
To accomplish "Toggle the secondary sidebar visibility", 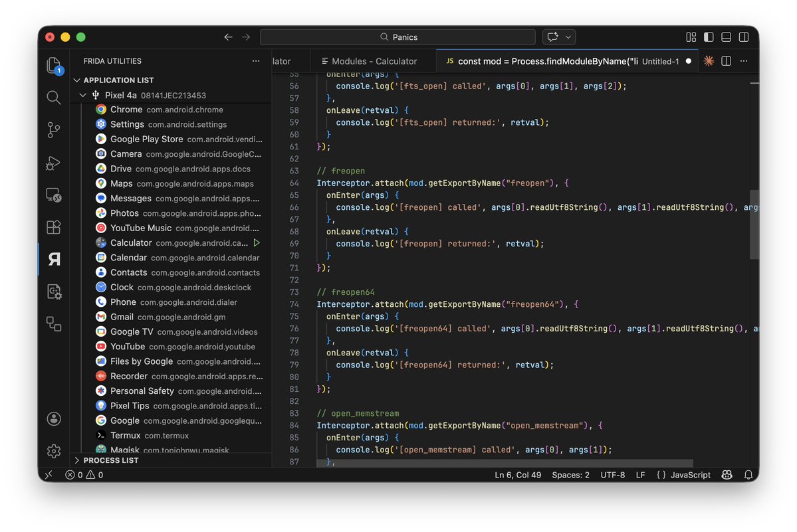I will [x=742, y=37].
